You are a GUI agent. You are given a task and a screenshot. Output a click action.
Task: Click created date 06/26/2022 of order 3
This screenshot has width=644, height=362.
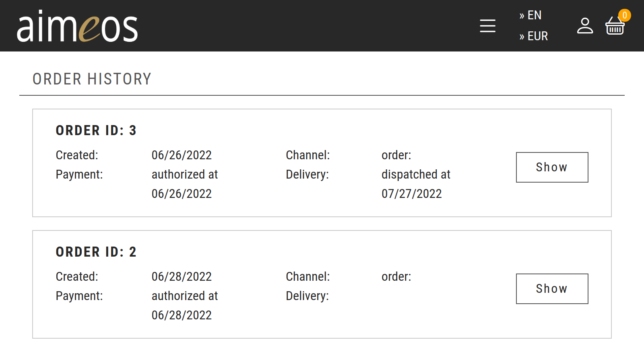tap(182, 155)
